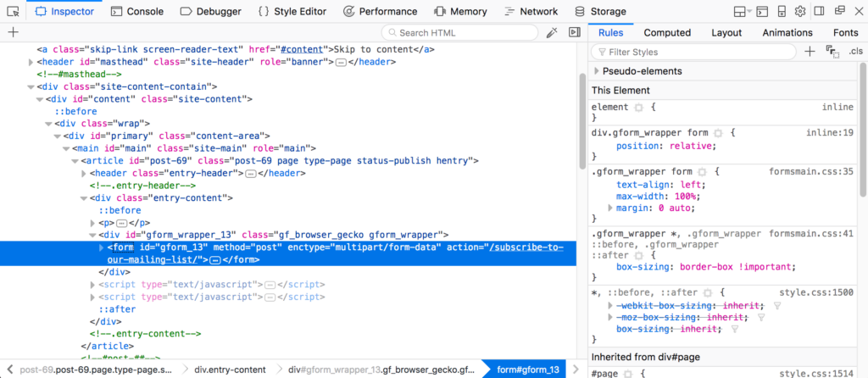Open the Storage tab

tap(601, 11)
